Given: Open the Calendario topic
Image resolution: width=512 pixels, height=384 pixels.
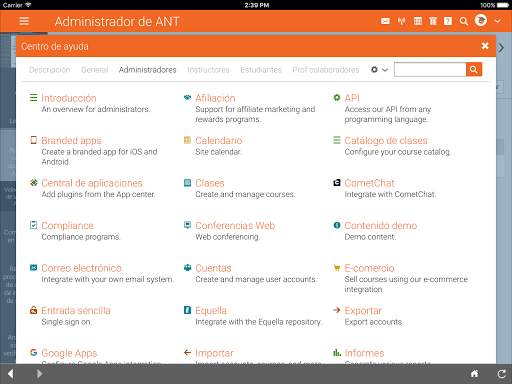Looking at the screenshot, I should tap(219, 141).
